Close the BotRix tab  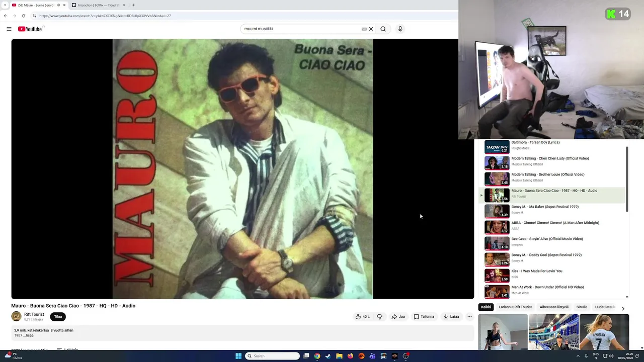125,5
